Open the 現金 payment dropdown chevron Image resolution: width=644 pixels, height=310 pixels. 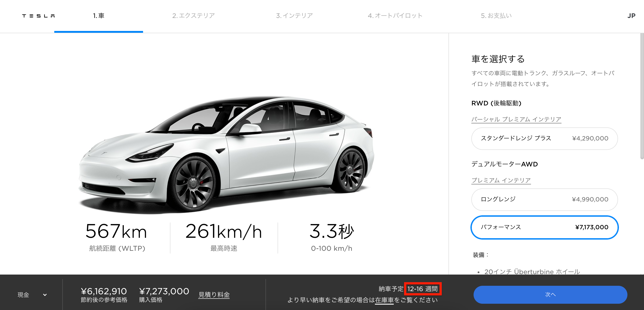coord(45,295)
